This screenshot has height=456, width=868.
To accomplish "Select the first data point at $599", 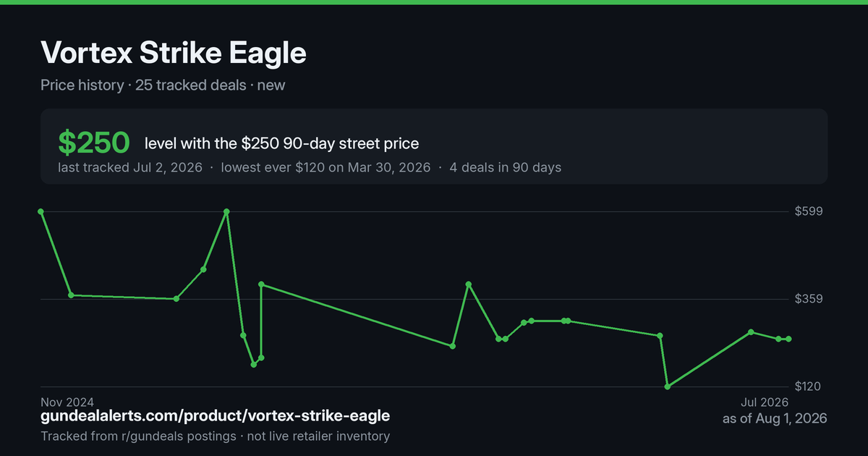I will click(41, 211).
